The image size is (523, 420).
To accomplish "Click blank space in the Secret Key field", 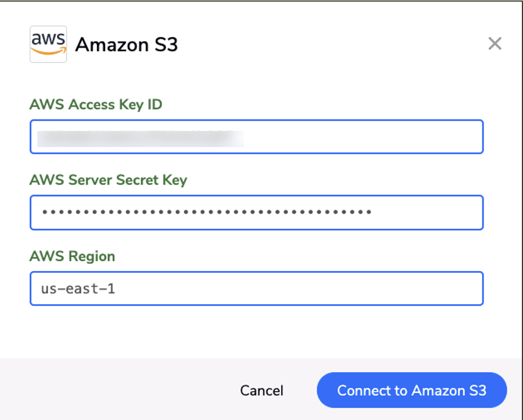I will click(427, 213).
